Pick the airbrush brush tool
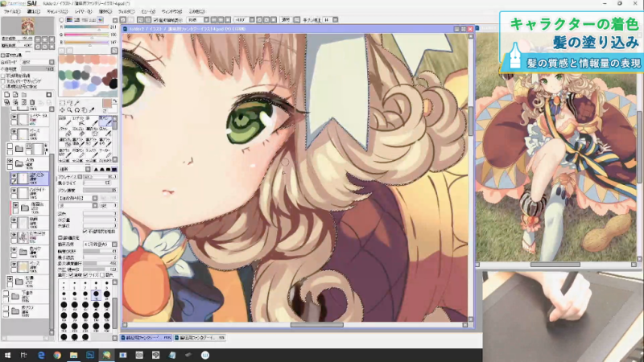The width and height of the screenshot is (644, 362). click(77, 121)
